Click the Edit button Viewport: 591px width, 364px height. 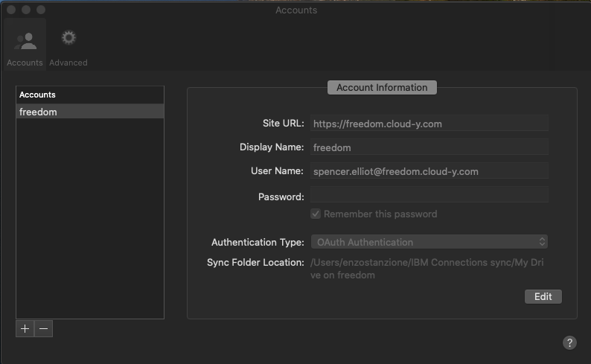tap(543, 296)
